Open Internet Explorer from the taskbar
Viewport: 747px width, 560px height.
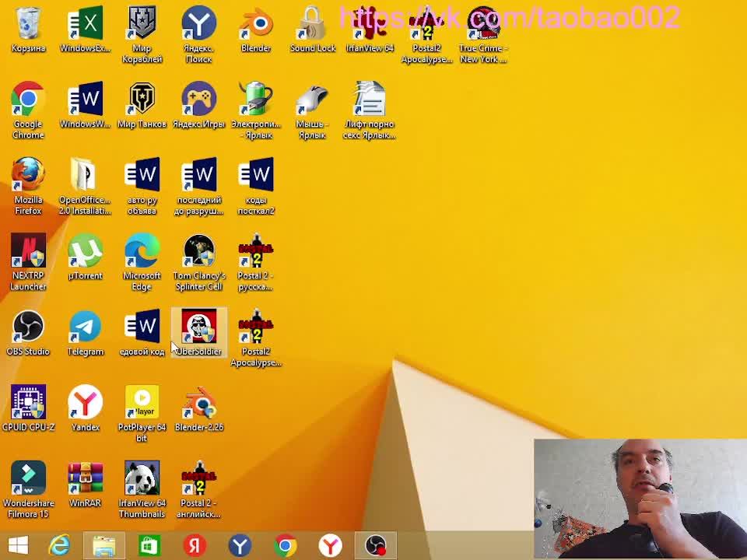[x=59, y=545]
